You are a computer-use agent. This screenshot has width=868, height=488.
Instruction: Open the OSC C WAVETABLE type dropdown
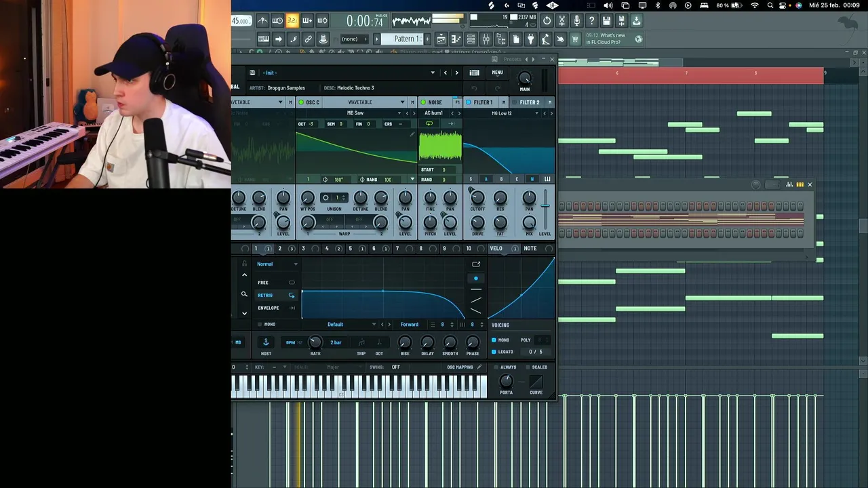pos(402,102)
